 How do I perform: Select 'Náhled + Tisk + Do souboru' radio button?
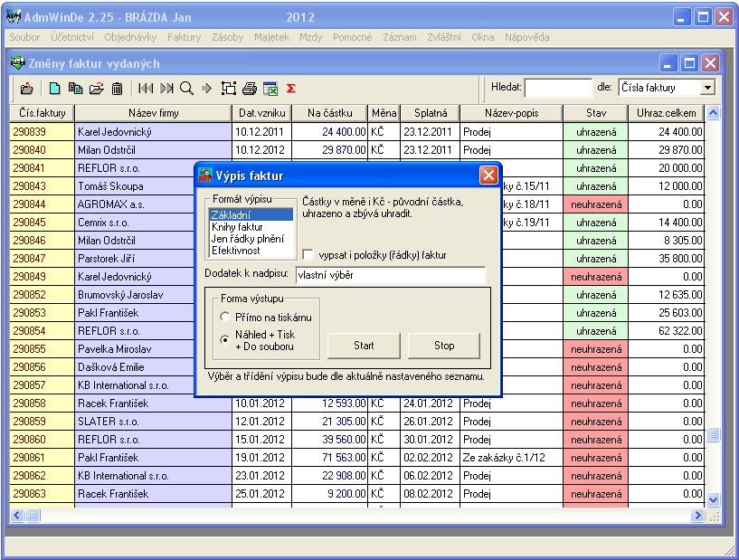click(x=225, y=339)
